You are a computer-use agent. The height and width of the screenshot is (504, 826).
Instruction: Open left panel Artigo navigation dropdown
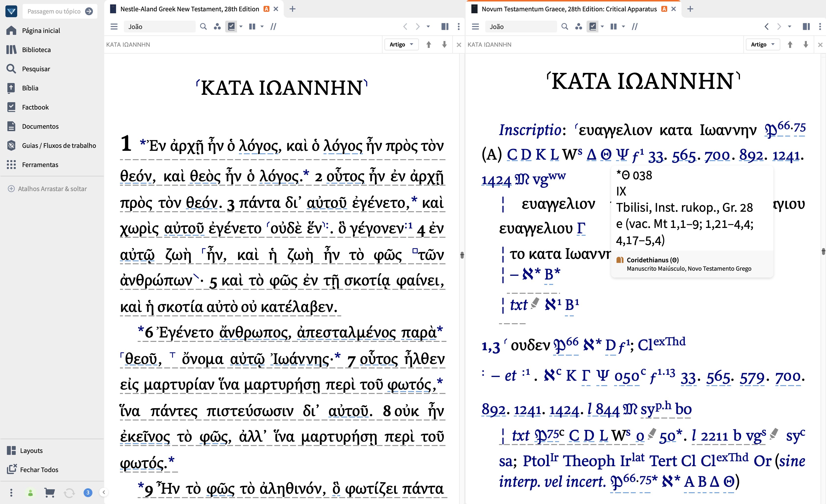401,44
